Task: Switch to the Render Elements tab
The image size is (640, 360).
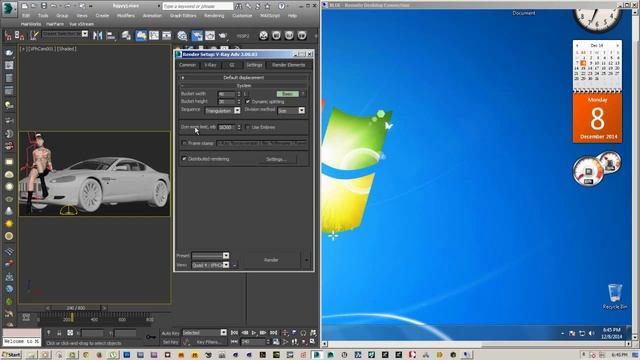Action: coord(288,65)
